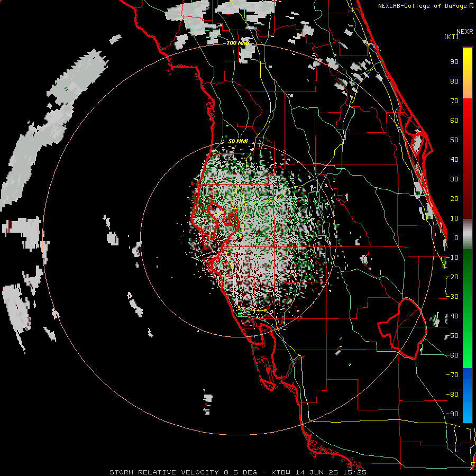Click the -70 scale label
The image size is (476, 476).
452,375
